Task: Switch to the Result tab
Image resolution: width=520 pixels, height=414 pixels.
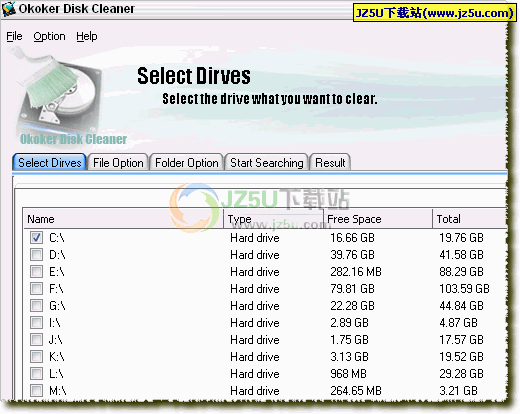Action: (x=330, y=163)
